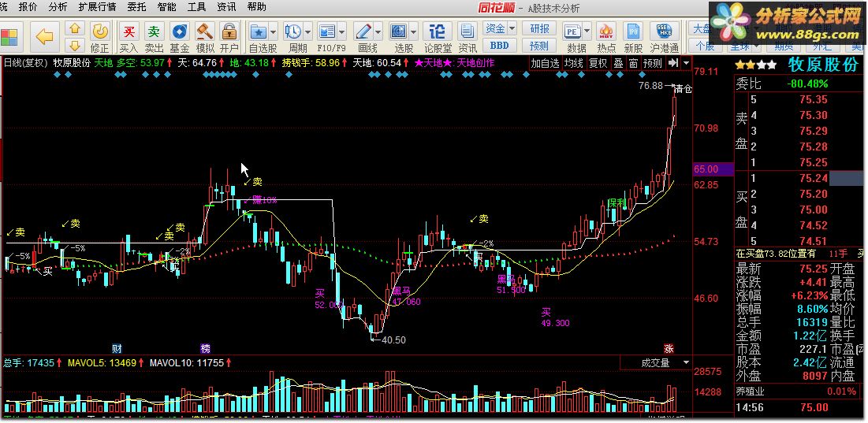
Task: Click the 资金 button
Action: coord(495,28)
